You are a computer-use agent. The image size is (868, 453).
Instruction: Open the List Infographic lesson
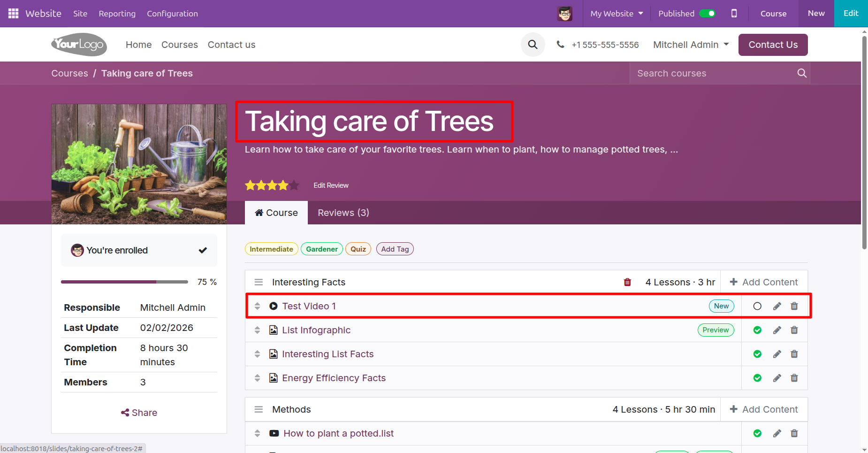click(x=316, y=330)
